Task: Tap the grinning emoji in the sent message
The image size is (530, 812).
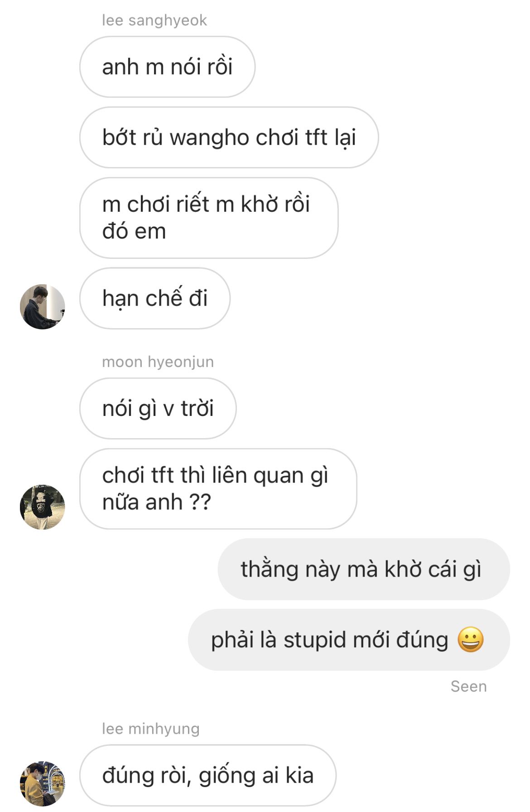Action: [x=471, y=640]
